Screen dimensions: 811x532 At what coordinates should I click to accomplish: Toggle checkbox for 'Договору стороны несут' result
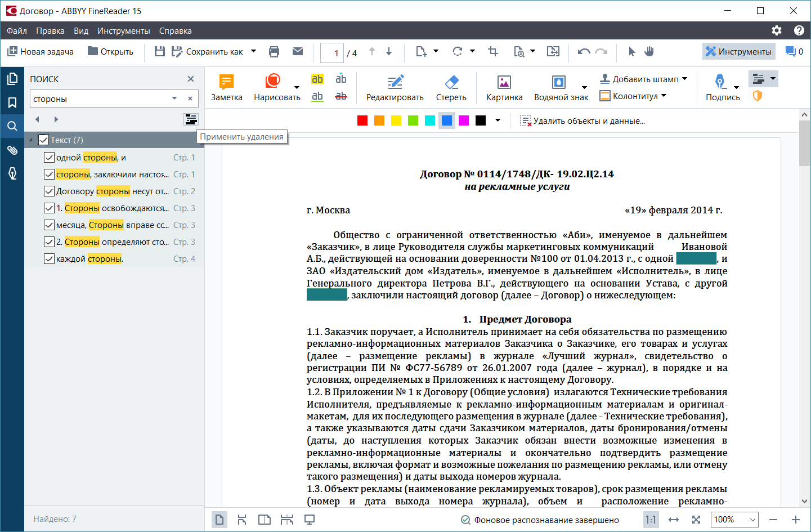49,191
